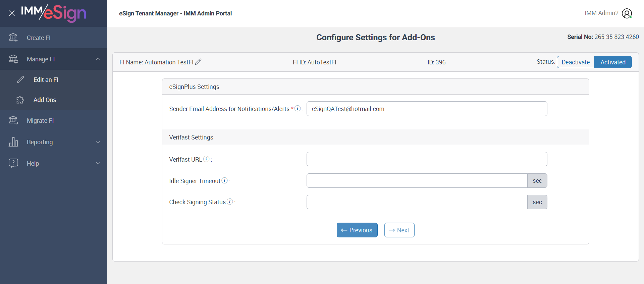This screenshot has width=644, height=284.
Task: Expand the Reporting menu
Action: tap(98, 142)
